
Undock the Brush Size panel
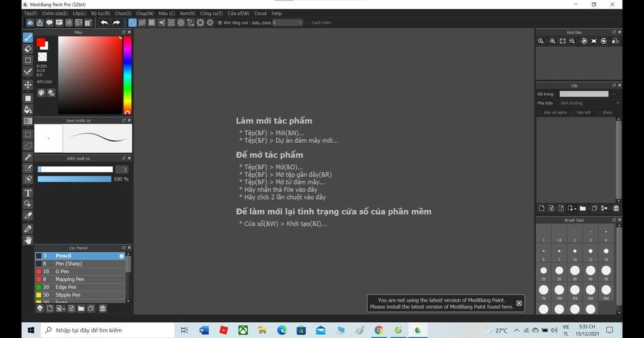pyautogui.click(x=614, y=220)
